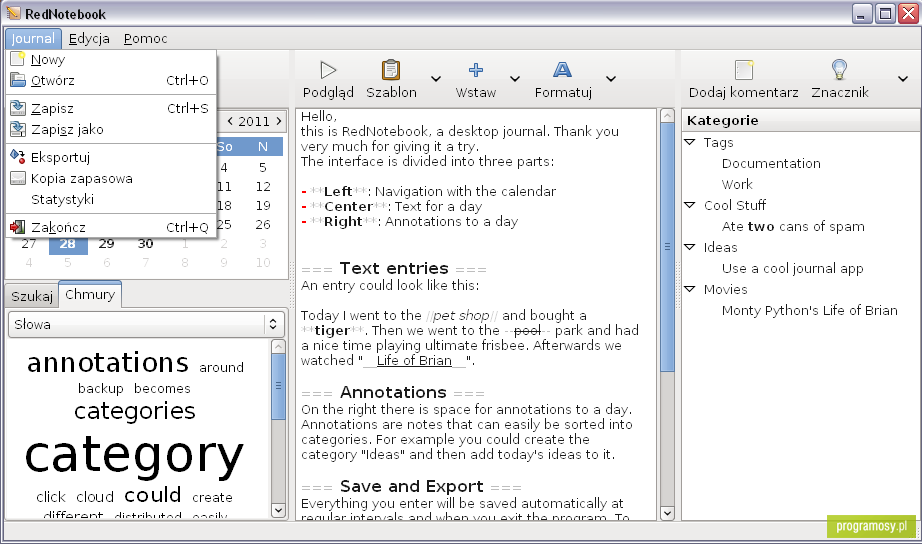Screen dimensions: 922x544
Task: Click the Kategorie column header
Action: 800,121
